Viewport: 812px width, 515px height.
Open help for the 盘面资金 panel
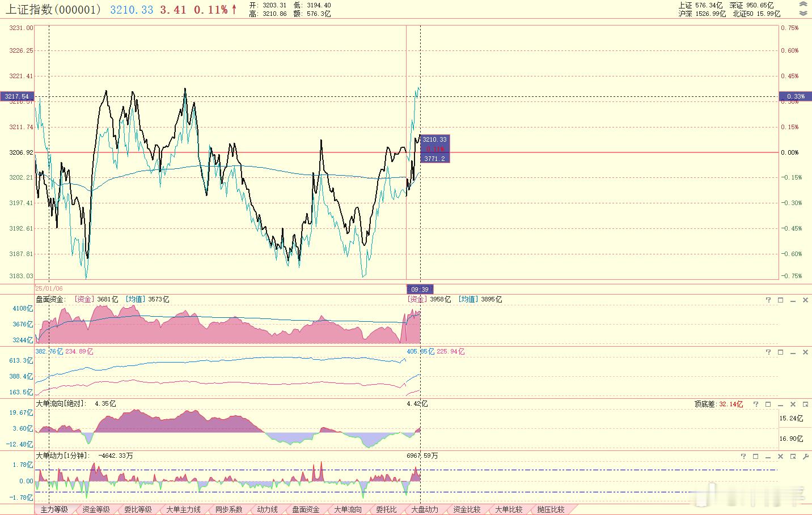(x=768, y=300)
